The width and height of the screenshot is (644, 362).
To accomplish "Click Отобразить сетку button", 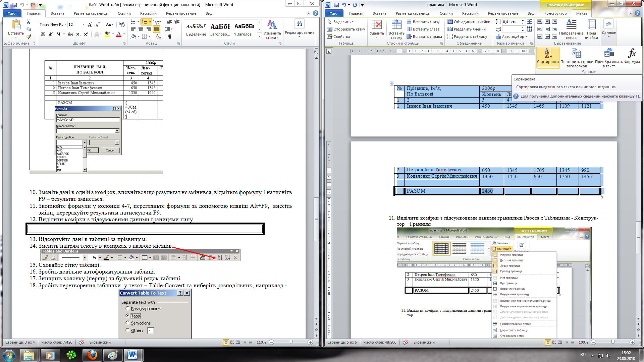I will coord(346,29).
